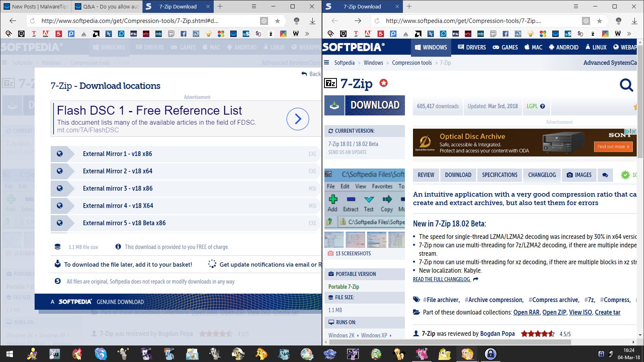Viewport: 644px width, 362px height.
Task: Open a new tab in the left browser window
Action: point(220,6)
